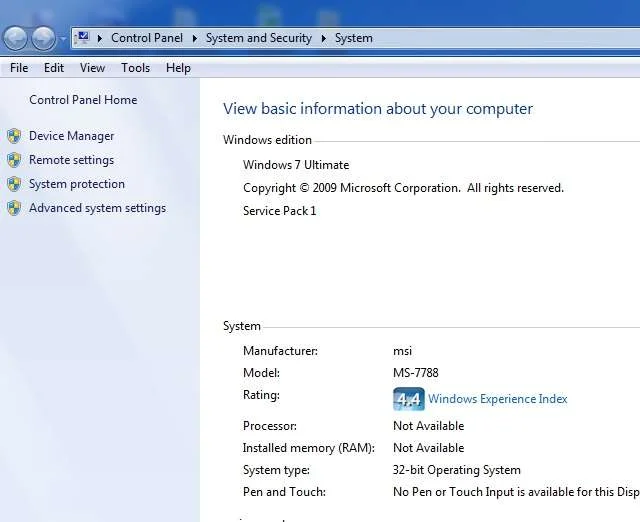Open the Edit menu
Viewport: 640px width, 522px height.
pyautogui.click(x=54, y=68)
